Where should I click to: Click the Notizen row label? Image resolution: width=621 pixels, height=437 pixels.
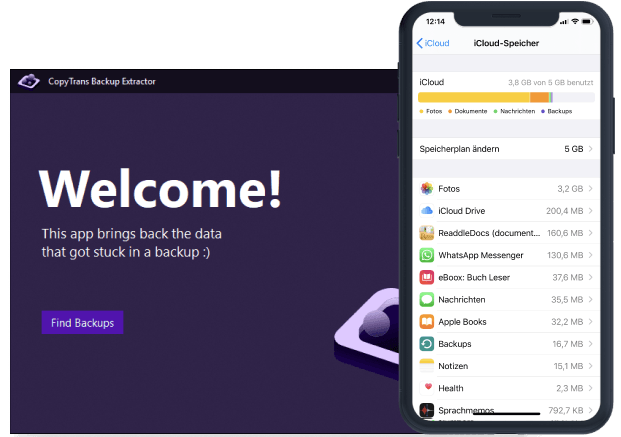click(x=453, y=366)
